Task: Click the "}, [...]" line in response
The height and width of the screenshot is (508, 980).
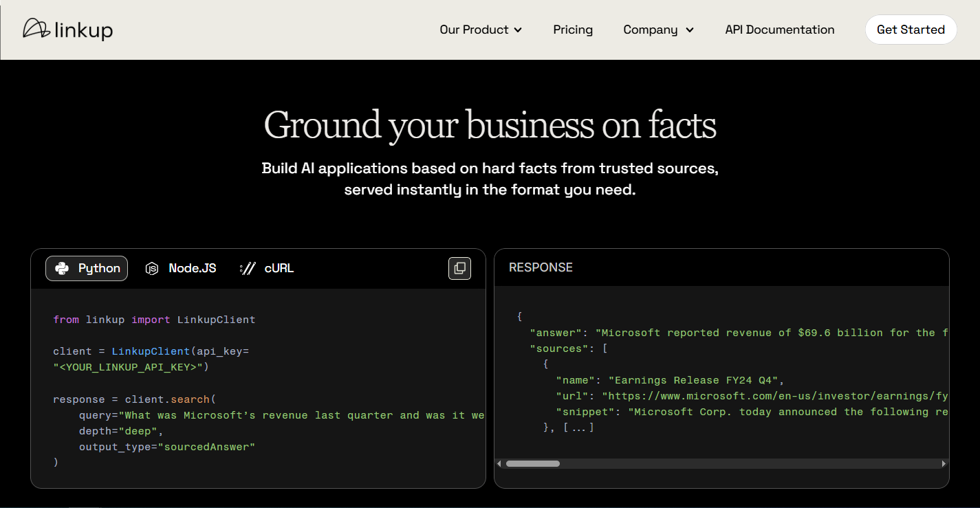Action: pos(569,428)
